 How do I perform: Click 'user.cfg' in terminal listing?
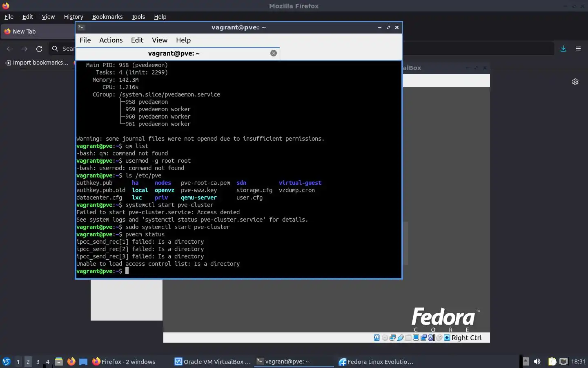[249, 197]
